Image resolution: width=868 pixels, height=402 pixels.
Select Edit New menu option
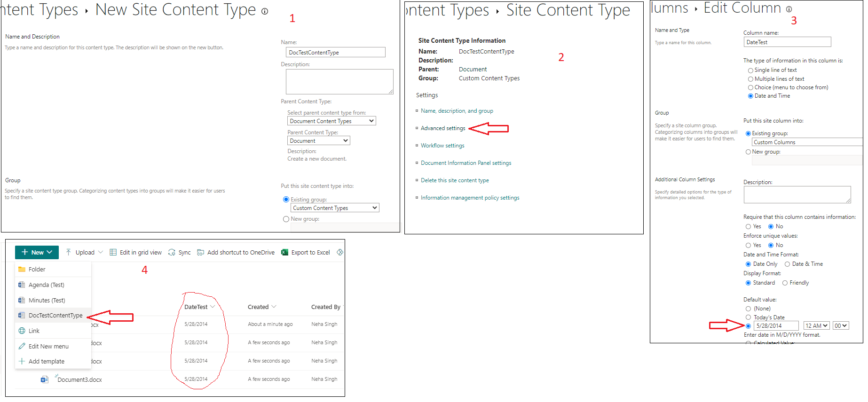[53, 346]
